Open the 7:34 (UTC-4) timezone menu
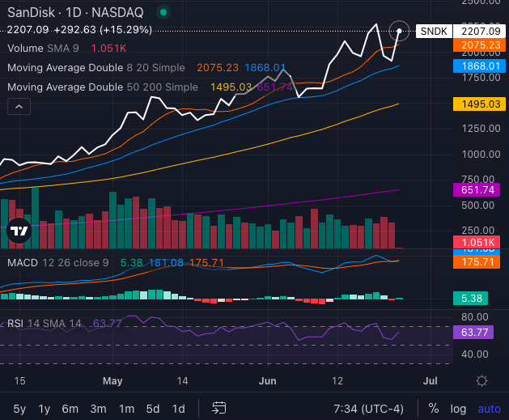This screenshot has width=509, height=420. click(x=368, y=409)
